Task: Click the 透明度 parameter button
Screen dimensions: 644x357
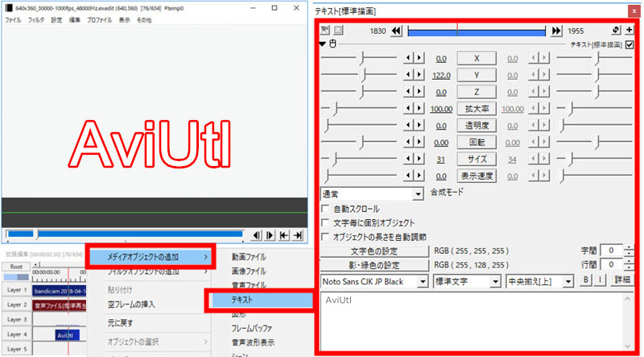Action: pyautogui.click(x=477, y=126)
